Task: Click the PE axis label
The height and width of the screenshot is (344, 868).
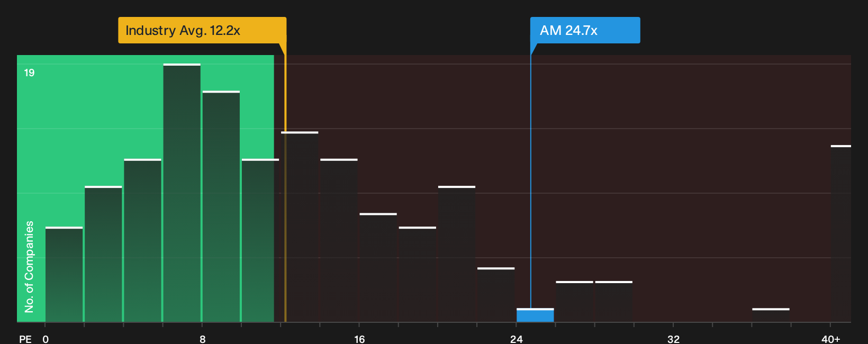Action: tap(25, 339)
